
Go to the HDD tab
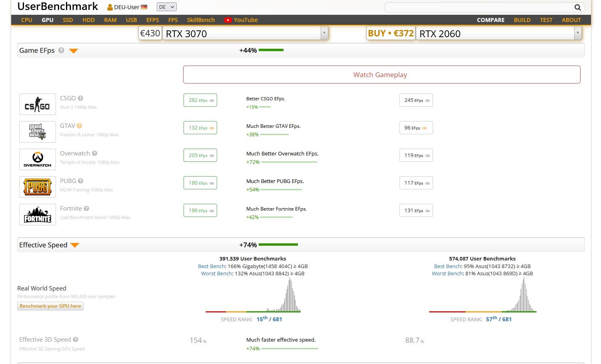(x=89, y=20)
